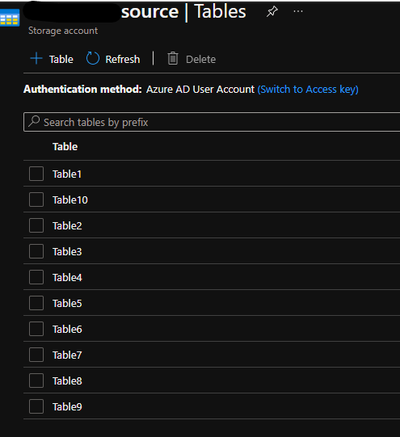Check the Table7 row checkbox
The image size is (400, 437).
tap(36, 355)
